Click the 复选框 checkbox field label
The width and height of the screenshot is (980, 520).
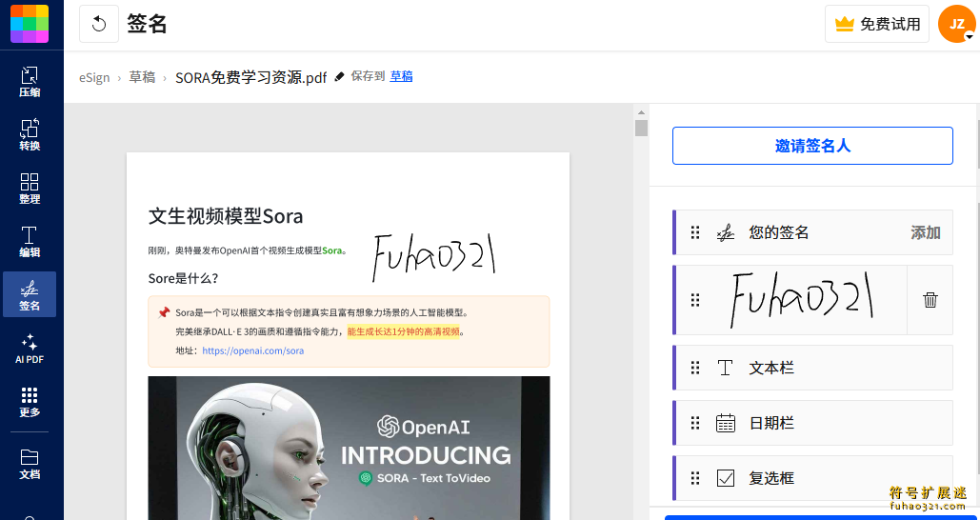tap(771, 478)
